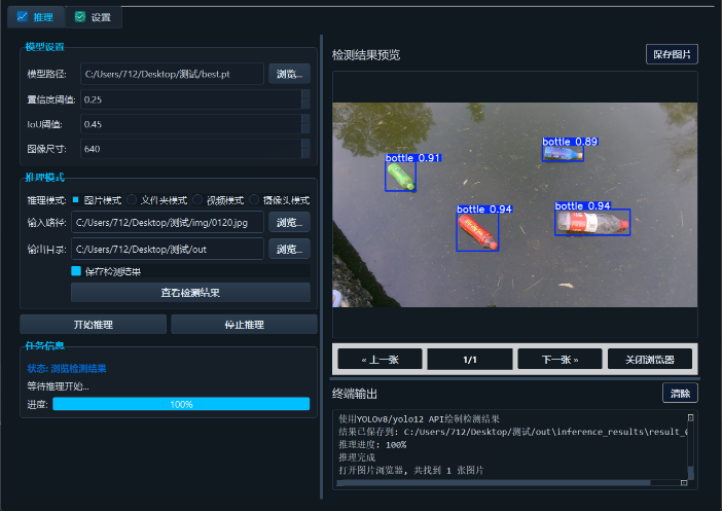Click the terminal horizontal scrollbar
Viewport: 722px width, 511px height.
click(493, 482)
